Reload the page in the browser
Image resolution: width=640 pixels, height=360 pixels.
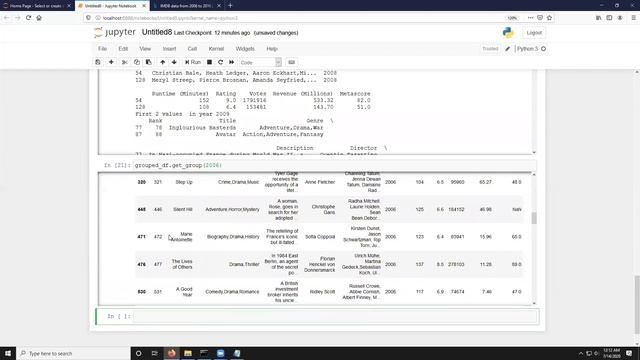click(28, 18)
